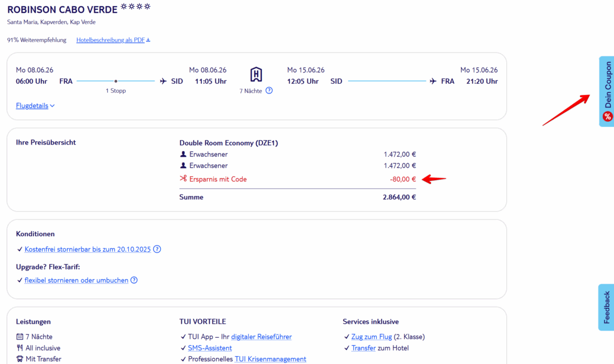Download Hotelbeschreibung als PDF
Screen dimensions: 614x364
113,40
